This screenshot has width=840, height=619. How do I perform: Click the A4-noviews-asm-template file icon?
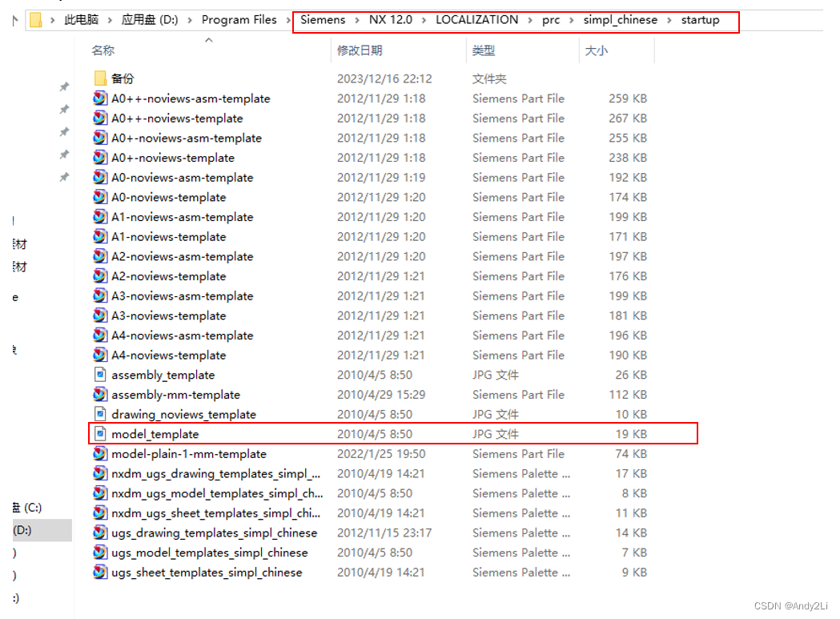tap(99, 336)
